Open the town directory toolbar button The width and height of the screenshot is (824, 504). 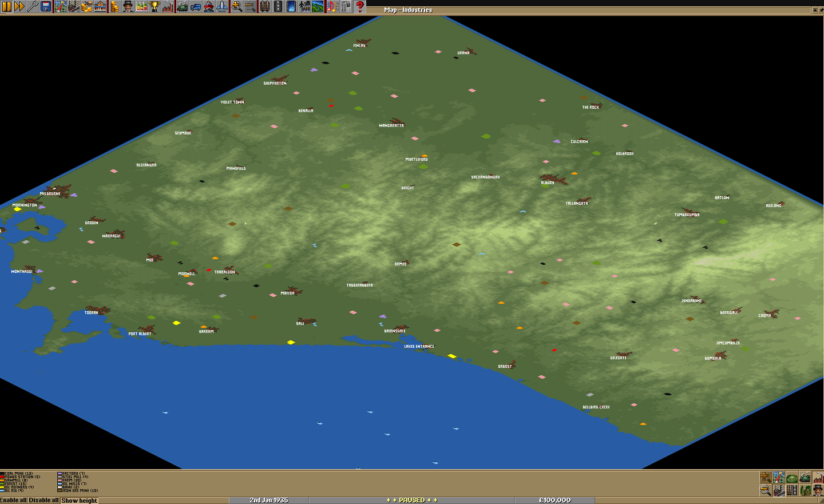point(73,6)
